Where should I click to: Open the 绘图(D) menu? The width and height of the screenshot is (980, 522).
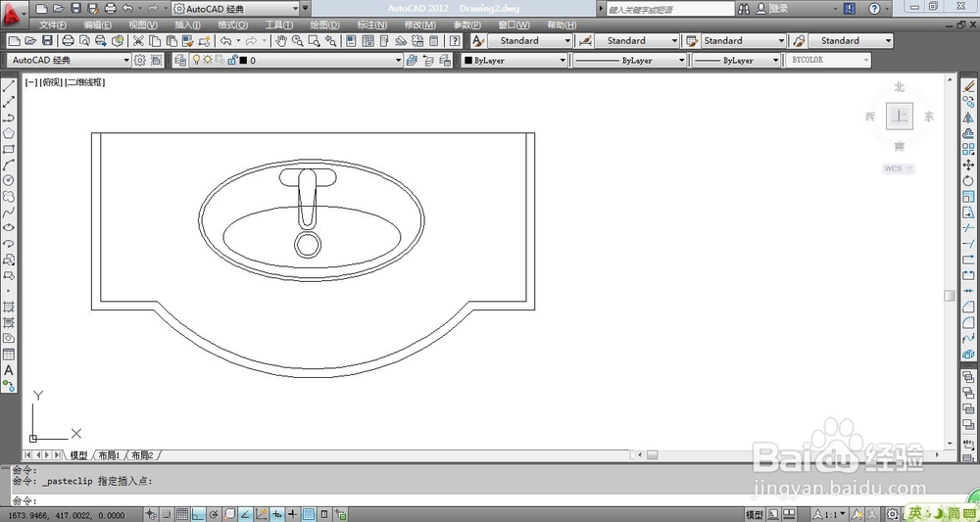tap(325, 25)
